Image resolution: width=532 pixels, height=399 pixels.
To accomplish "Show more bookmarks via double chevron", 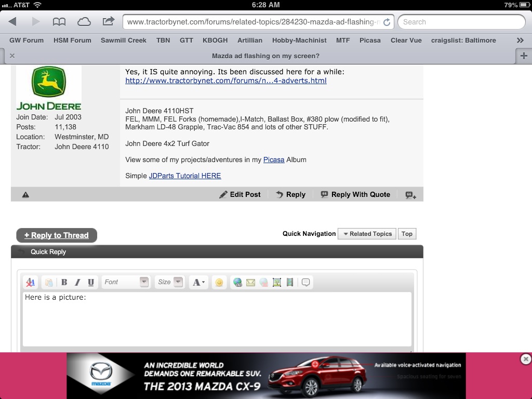I will click(x=520, y=41).
